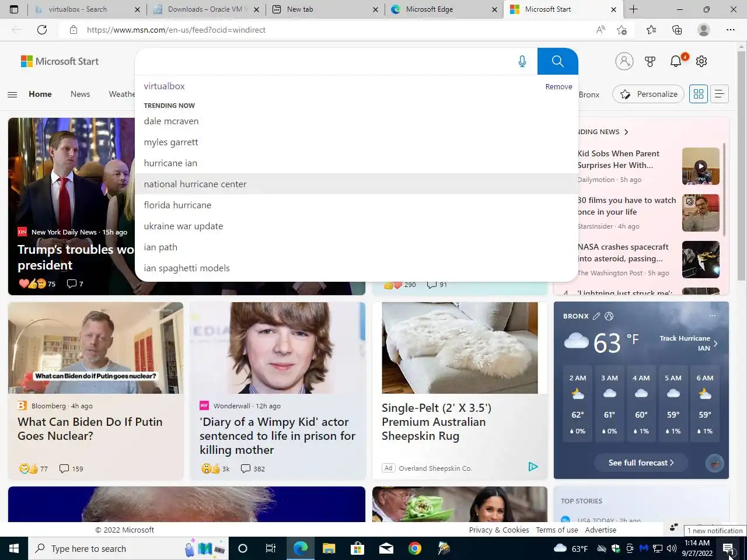Open Terms of use footer link
The height and width of the screenshot is (560, 747).
point(557,530)
